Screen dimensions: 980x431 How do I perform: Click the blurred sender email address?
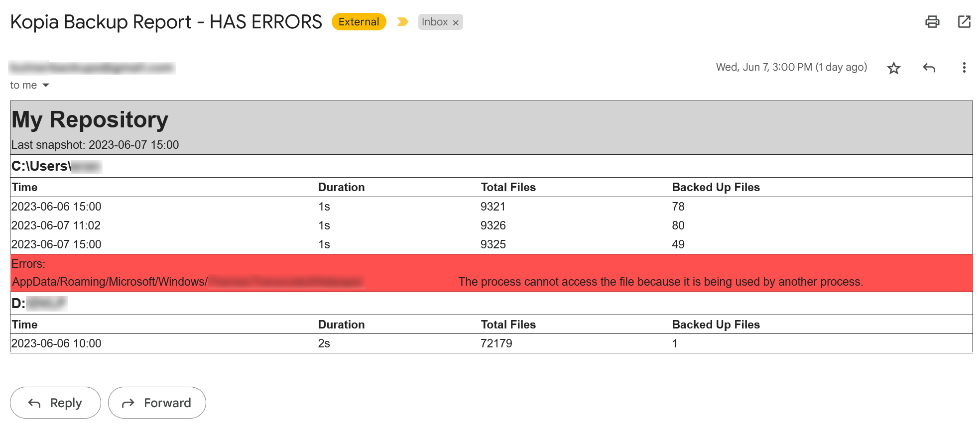tap(92, 68)
